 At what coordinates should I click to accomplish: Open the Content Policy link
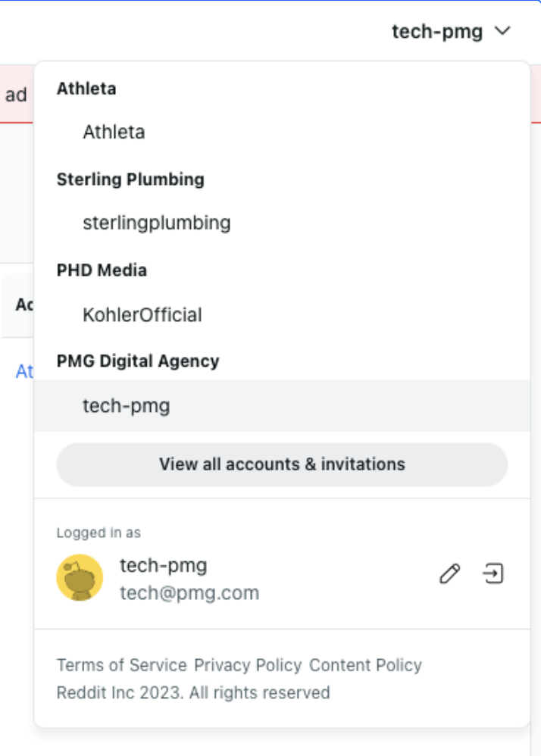coord(365,665)
